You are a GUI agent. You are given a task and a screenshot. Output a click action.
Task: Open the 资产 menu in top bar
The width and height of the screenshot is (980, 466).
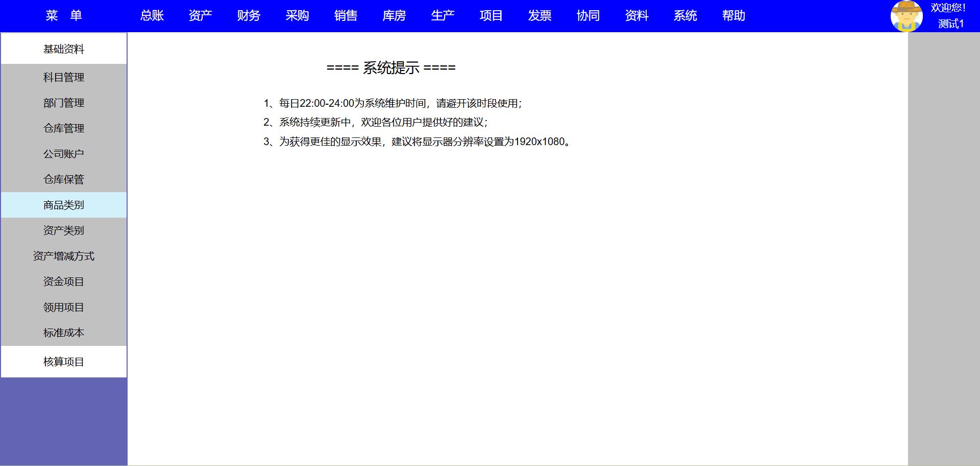click(201, 16)
